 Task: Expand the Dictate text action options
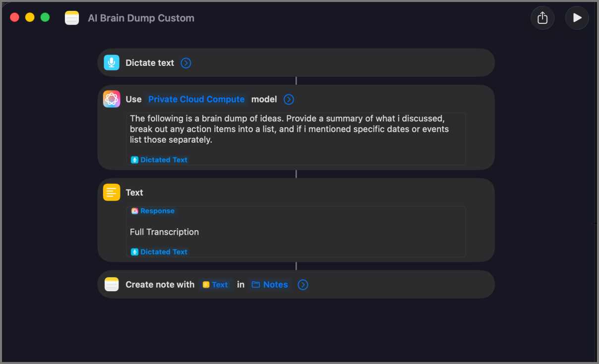(x=186, y=62)
